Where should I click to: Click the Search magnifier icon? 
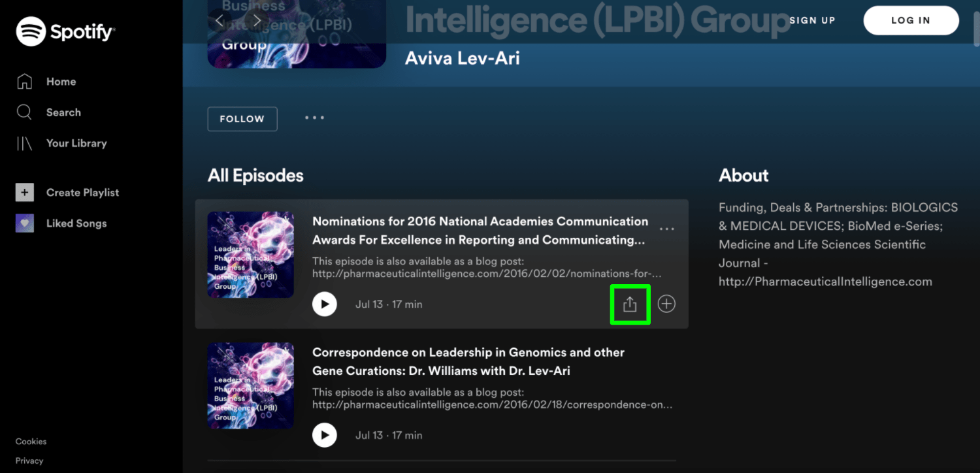(x=24, y=112)
